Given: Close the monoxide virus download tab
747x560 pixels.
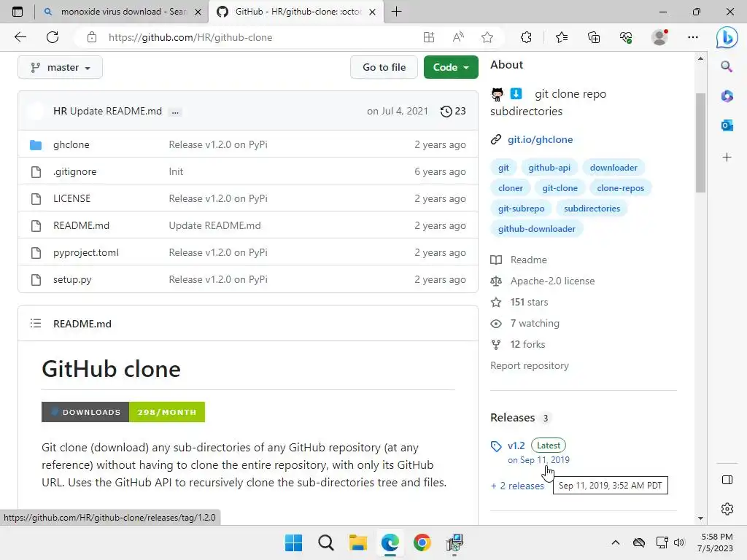Looking at the screenshot, I should point(198,12).
